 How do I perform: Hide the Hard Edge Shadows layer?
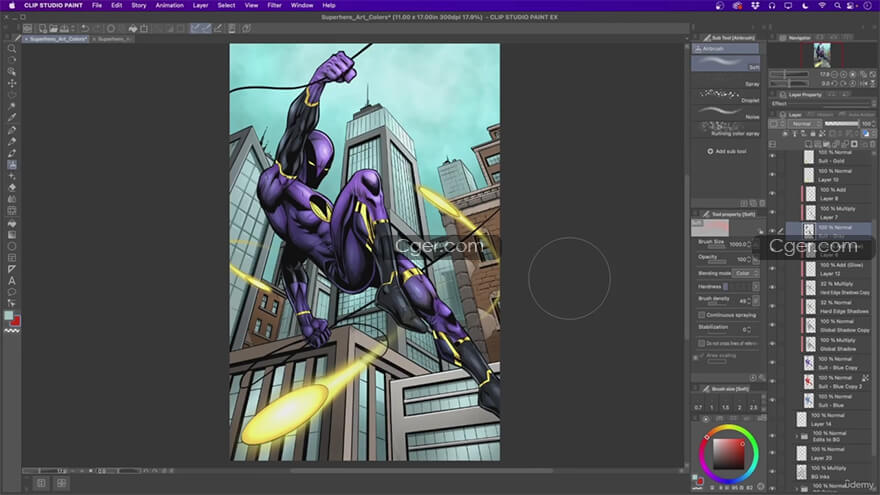[773, 307]
